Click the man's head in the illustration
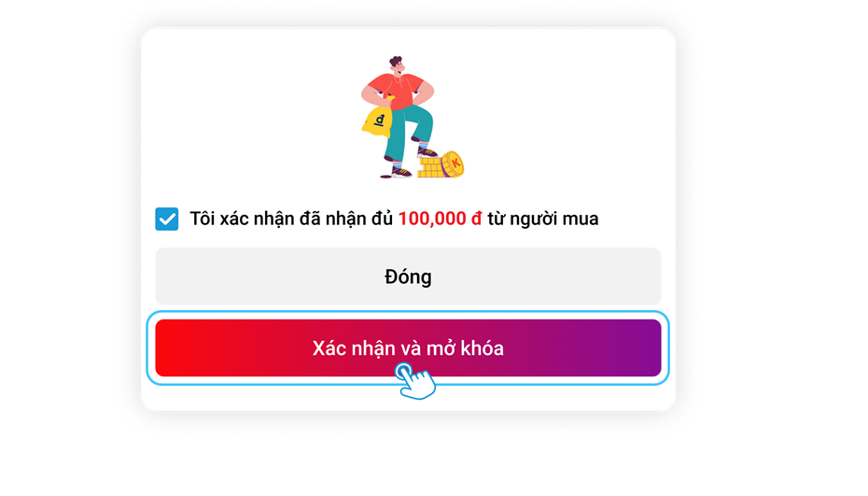This screenshot has height=496, width=868. point(397,64)
